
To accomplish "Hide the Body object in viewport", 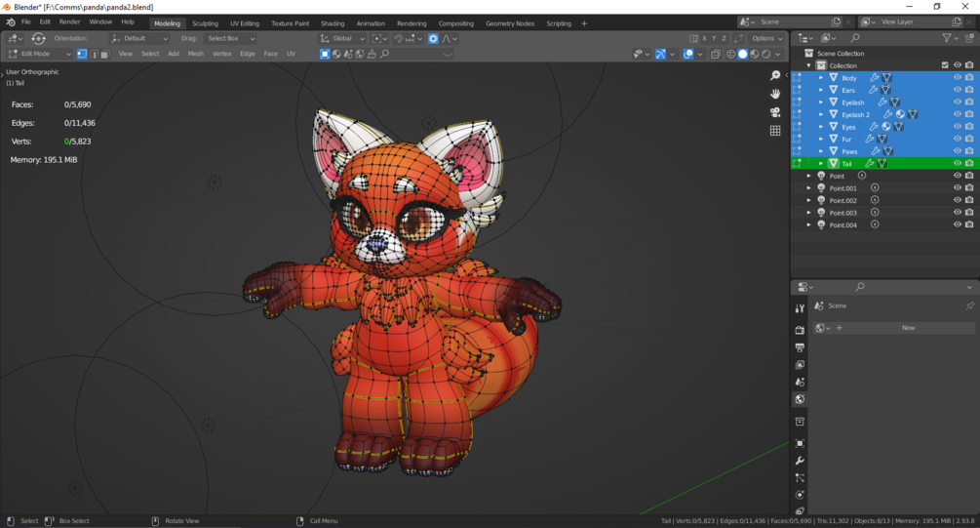I will (957, 77).
